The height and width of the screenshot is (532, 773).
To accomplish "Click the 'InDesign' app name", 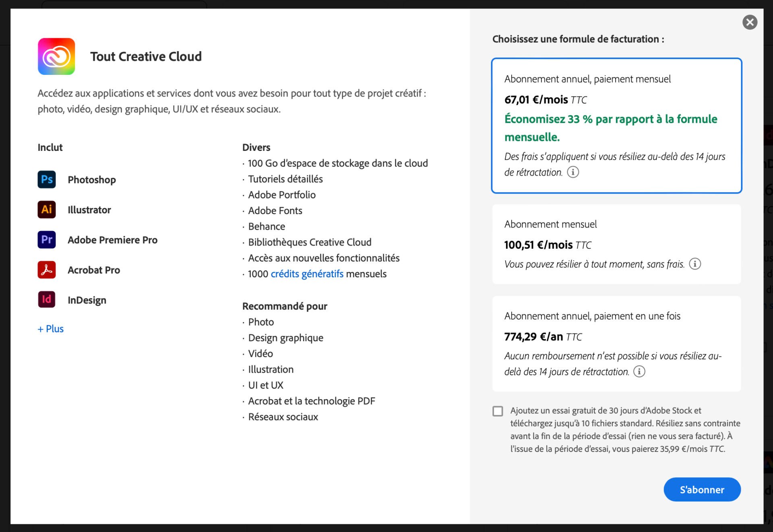I will coord(87,300).
